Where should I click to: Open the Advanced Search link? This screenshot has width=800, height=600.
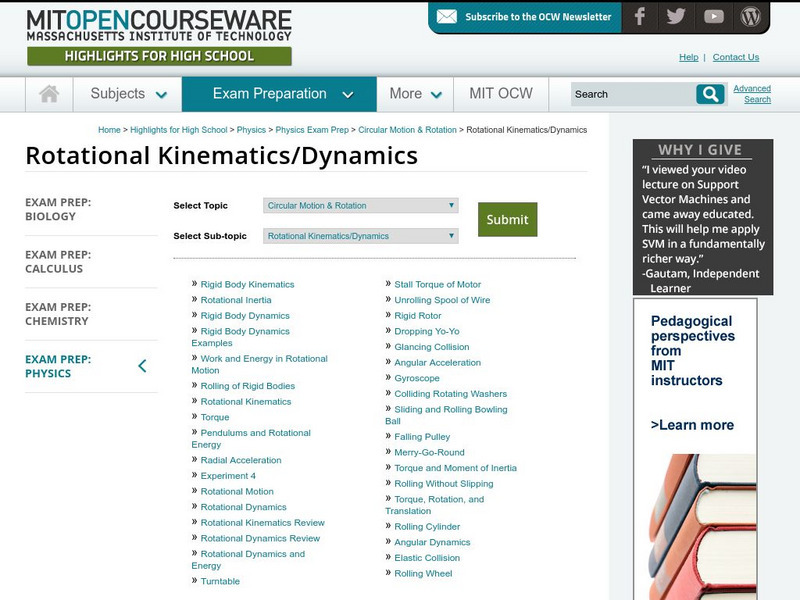click(x=752, y=94)
